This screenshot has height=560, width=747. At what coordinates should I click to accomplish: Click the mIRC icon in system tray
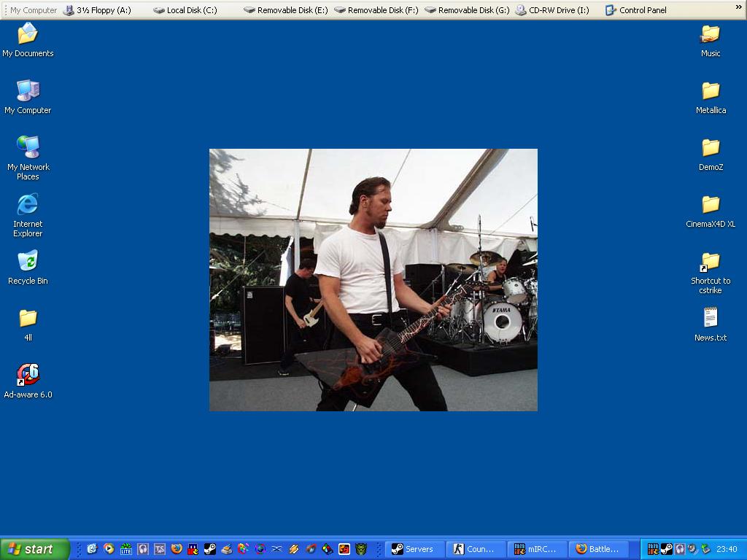[653, 549]
